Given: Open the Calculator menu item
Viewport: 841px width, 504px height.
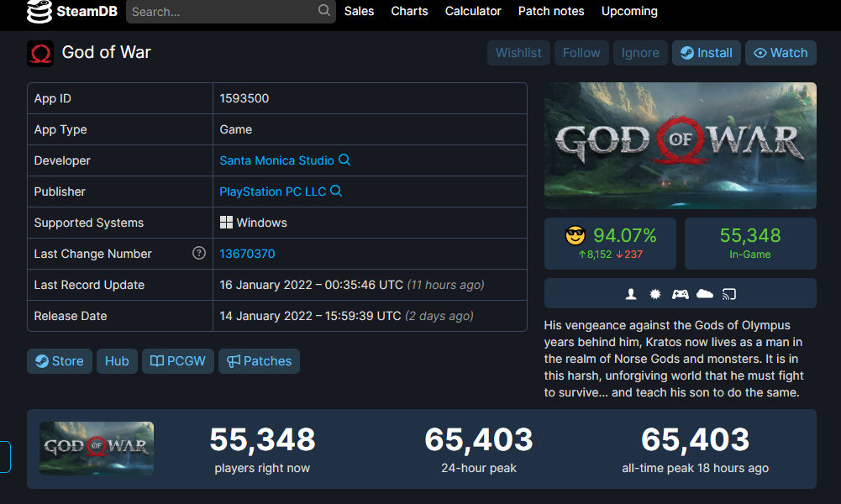Looking at the screenshot, I should [473, 11].
